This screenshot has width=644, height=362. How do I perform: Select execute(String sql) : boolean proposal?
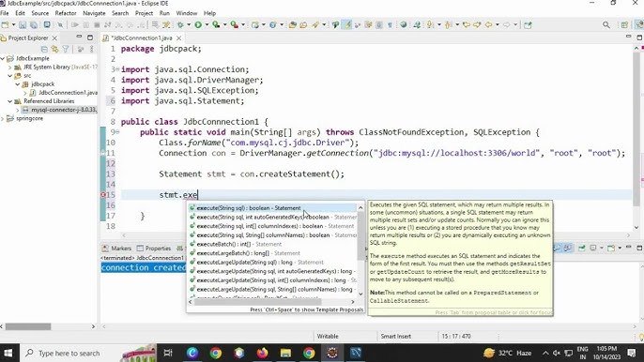tap(271, 208)
